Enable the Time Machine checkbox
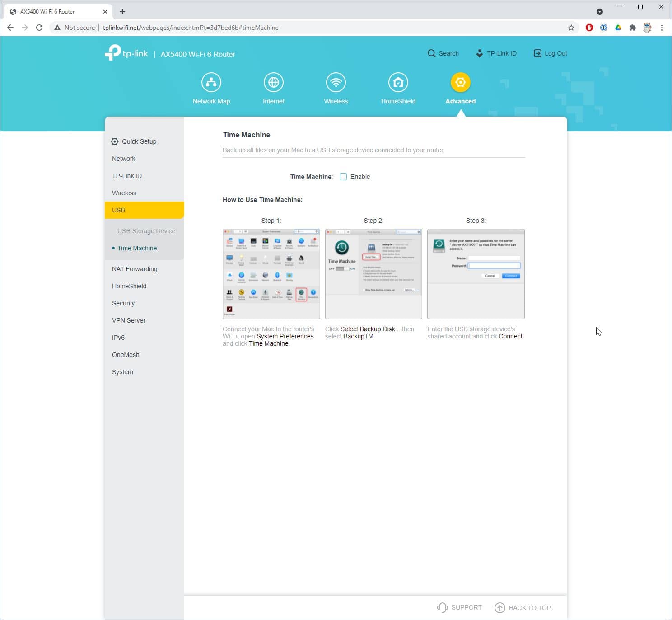The width and height of the screenshot is (672, 620). pyautogui.click(x=343, y=177)
